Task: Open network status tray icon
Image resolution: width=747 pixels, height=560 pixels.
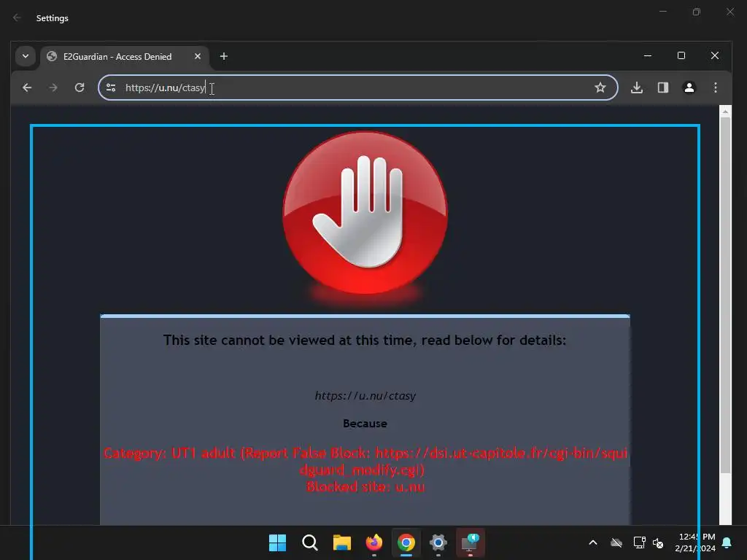Action: [639, 542]
